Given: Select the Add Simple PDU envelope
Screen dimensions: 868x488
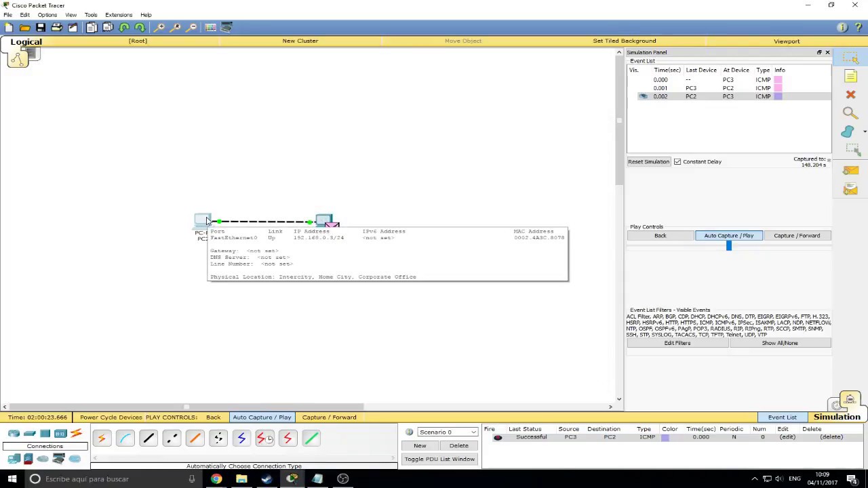Looking at the screenshot, I should coord(850,171).
